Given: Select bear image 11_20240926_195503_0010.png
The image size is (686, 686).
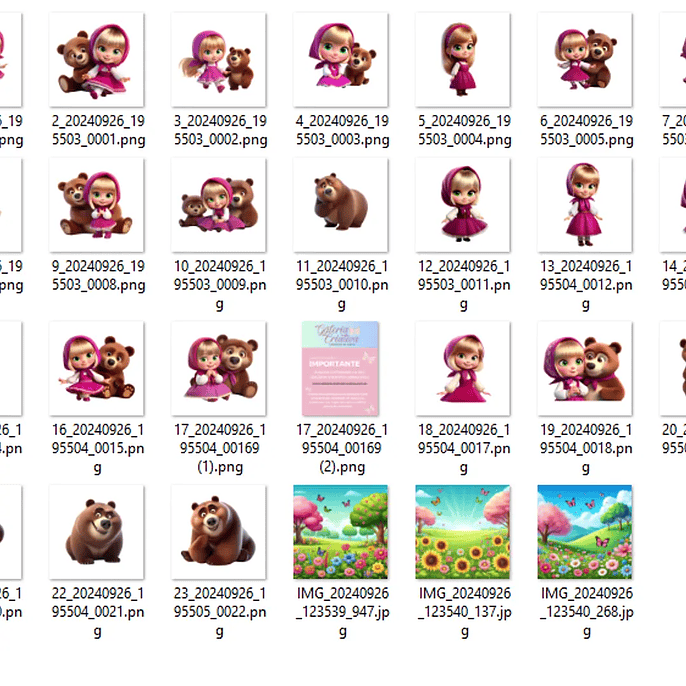Looking at the screenshot, I should click(x=340, y=205).
